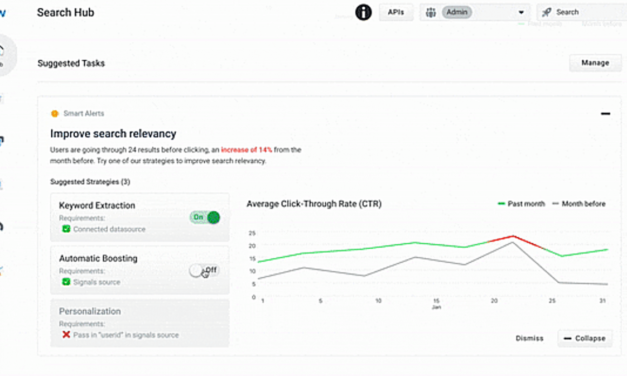Click the red X beside userid requirement
Viewport: 627px width, 376px height.
(x=66, y=334)
